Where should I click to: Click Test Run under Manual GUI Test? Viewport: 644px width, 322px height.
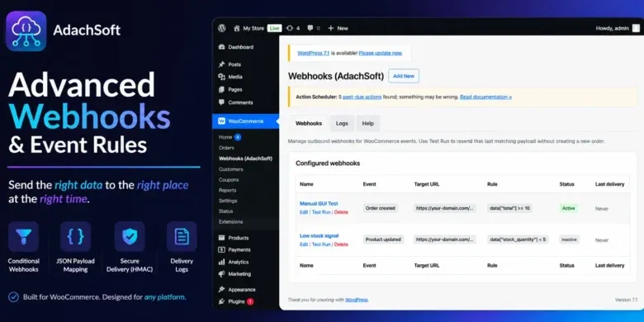(321, 212)
